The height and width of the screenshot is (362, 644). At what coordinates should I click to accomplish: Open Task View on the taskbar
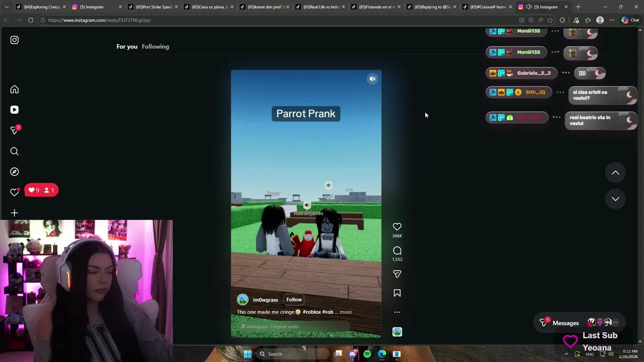tap(338, 354)
